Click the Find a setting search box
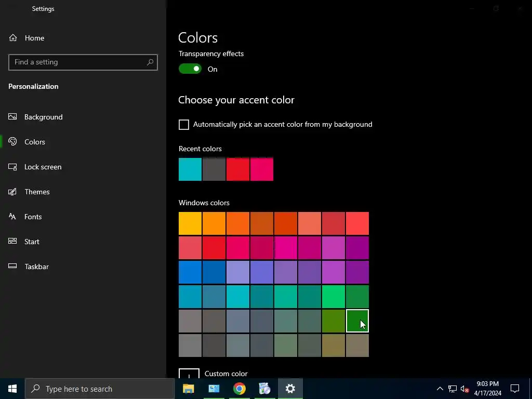The width and height of the screenshot is (532, 399). coord(83,62)
